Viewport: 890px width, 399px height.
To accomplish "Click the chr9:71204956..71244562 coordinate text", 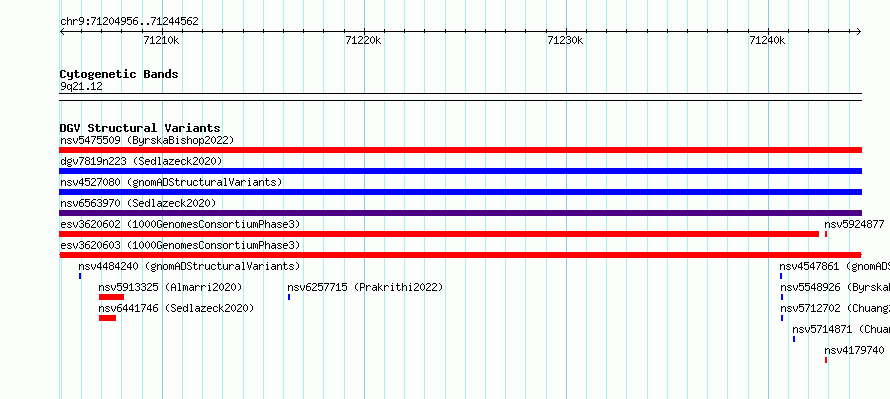I will [129, 22].
